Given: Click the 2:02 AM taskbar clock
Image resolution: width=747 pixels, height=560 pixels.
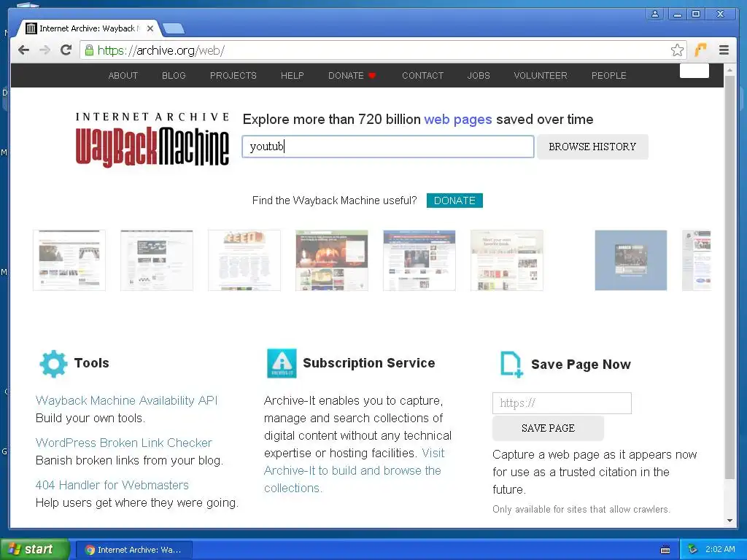Looking at the screenshot, I should pyautogui.click(x=720, y=550).
